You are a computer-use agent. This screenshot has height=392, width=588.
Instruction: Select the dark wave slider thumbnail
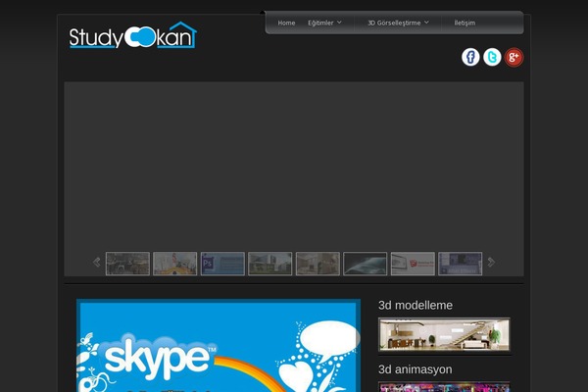pos(365,264)
